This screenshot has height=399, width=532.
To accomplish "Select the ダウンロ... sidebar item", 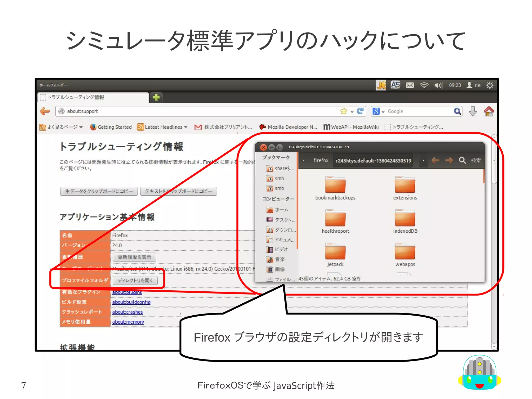I will point(281,230).
